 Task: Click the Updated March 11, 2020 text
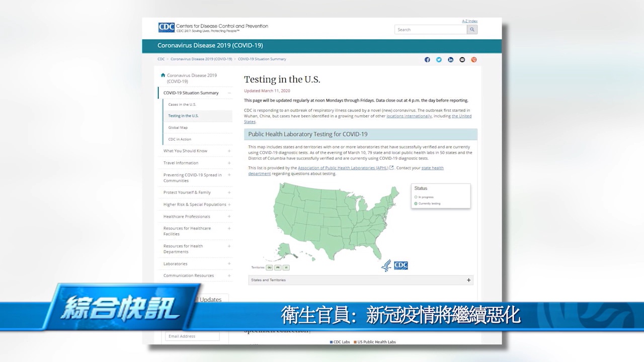click(267, 91)
